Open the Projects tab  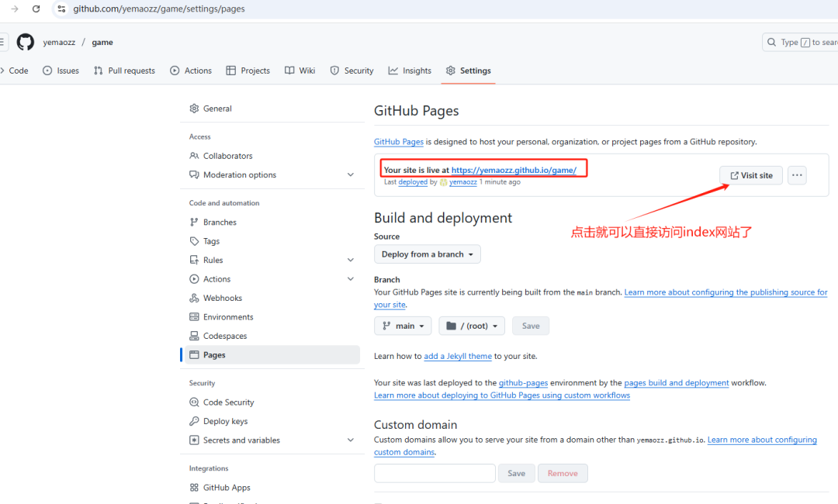248,71
